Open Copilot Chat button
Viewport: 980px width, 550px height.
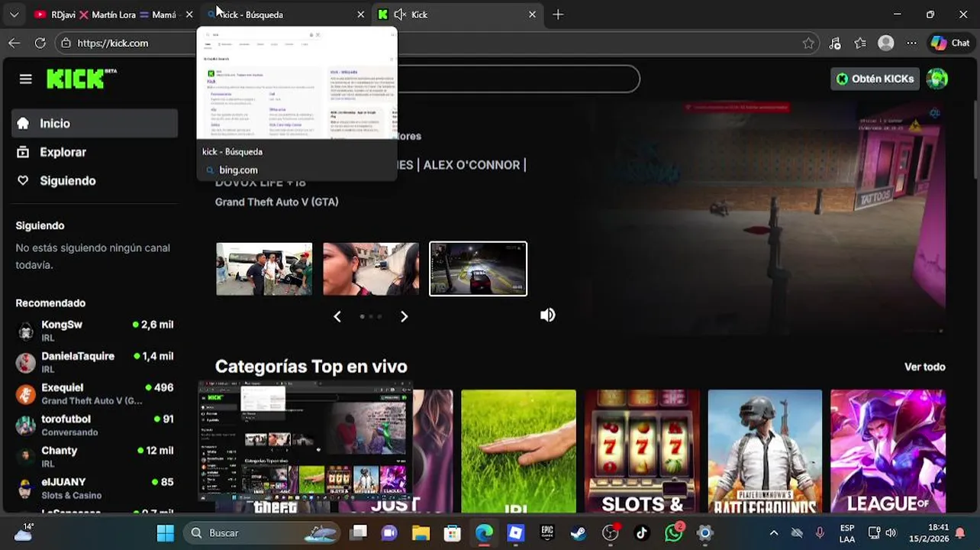tap(950, 44)
